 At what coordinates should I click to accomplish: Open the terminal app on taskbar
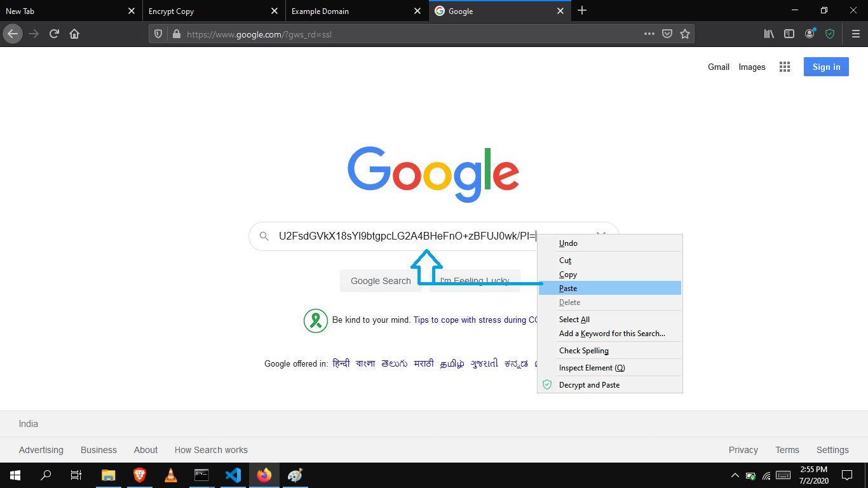[201, 475]
